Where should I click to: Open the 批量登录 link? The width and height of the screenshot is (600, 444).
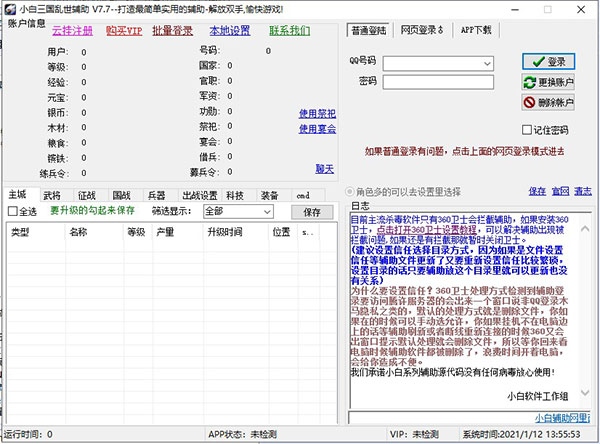[173, 31]
